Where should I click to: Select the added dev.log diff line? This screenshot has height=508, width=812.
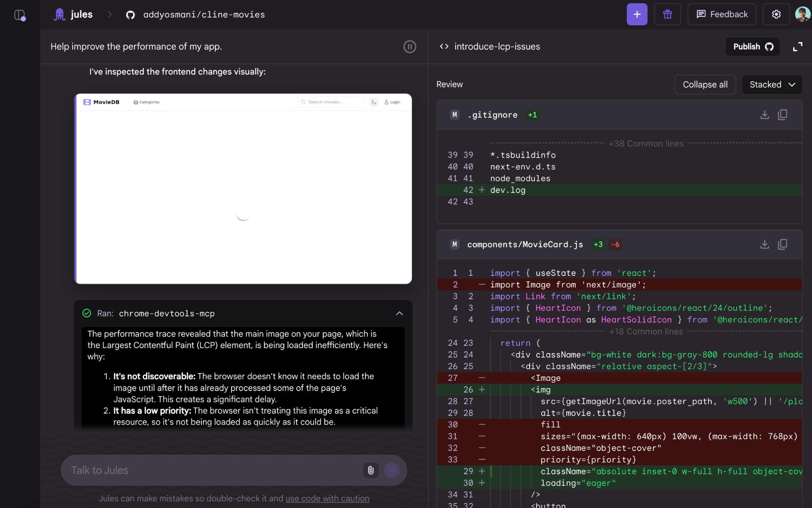[619, 190]
